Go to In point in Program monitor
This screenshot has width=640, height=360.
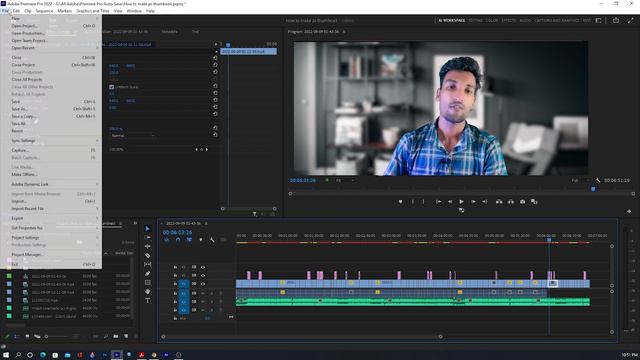click(x=438, y=202)
